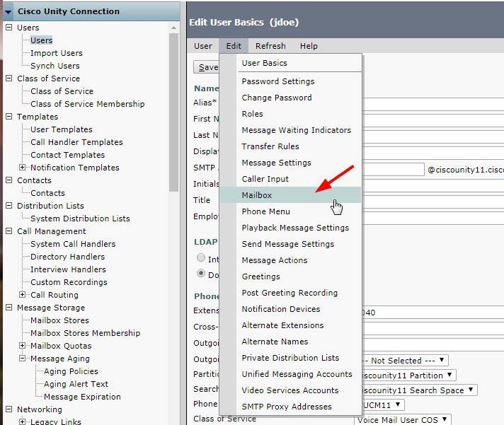The height and width of the screenshot is (425, 504).
Task: Expand the Legacy Links node
Action: click(x=22, y=421)
